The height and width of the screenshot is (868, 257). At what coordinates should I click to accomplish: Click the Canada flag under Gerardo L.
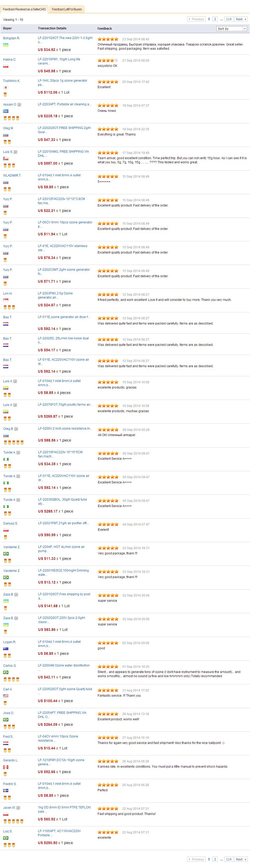click(6, 767)
